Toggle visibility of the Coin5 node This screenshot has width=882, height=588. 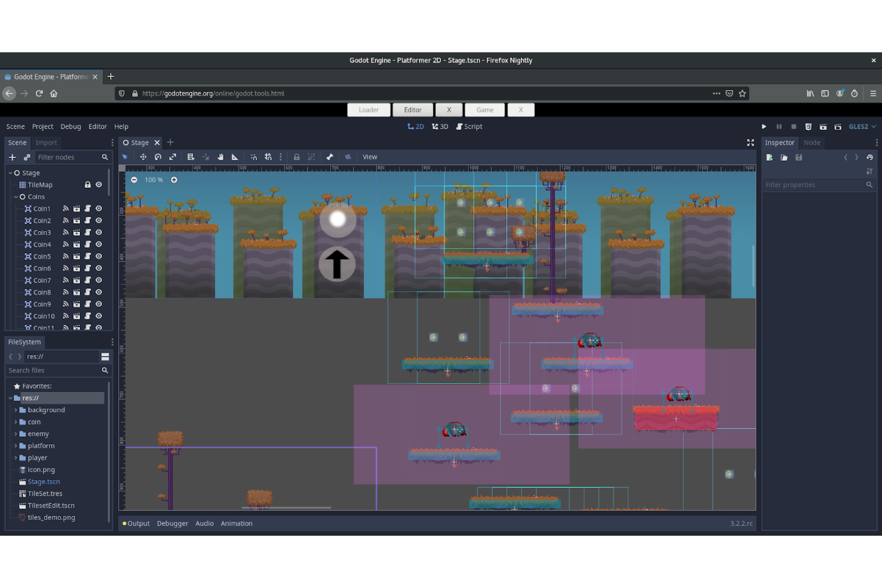tap(98, 256)
